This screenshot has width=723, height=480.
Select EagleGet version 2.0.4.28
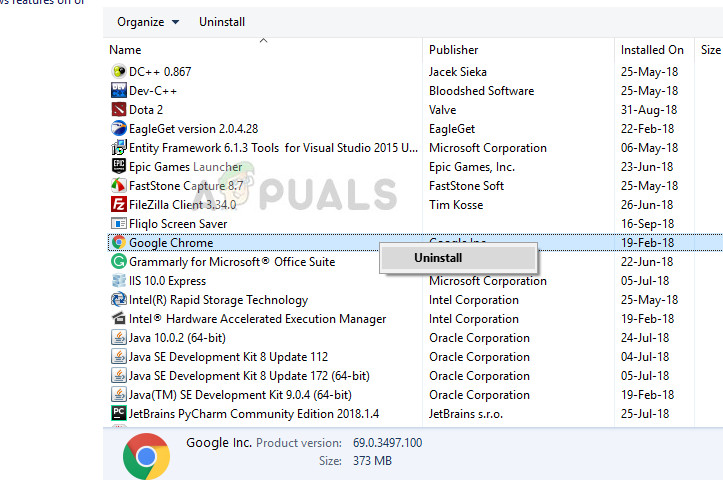tap(193, 129)
